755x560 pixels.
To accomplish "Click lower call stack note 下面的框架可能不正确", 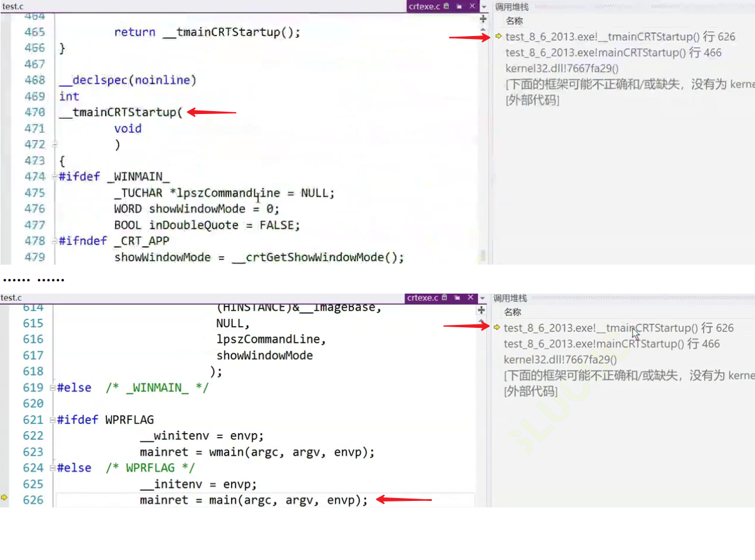I will click(629, 376).
